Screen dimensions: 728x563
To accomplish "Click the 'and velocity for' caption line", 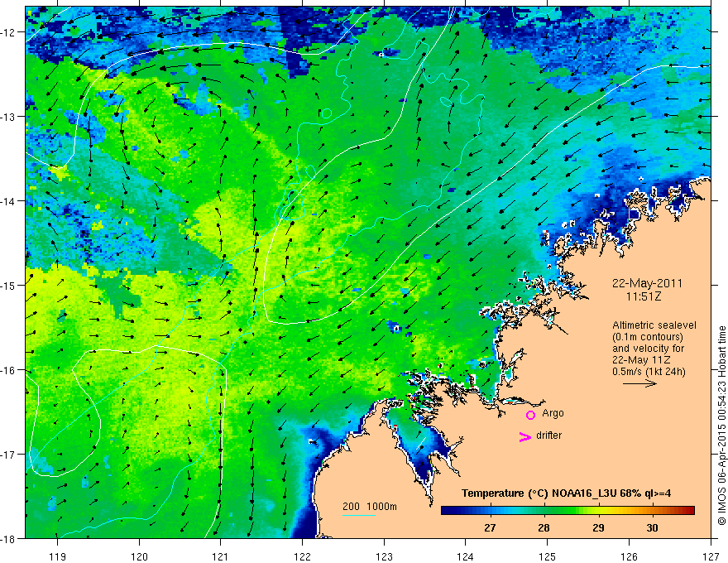I will tap(648, 349).
